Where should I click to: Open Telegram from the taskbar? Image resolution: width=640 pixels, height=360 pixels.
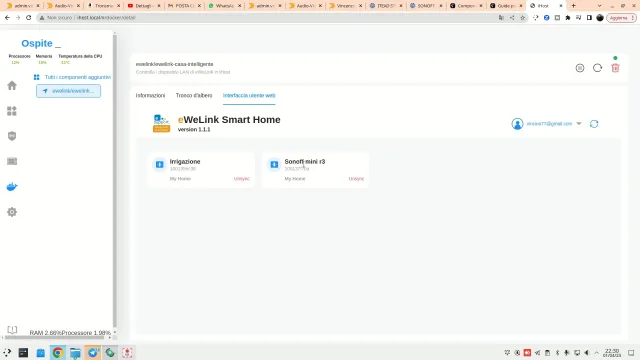[x=93, y=352]
